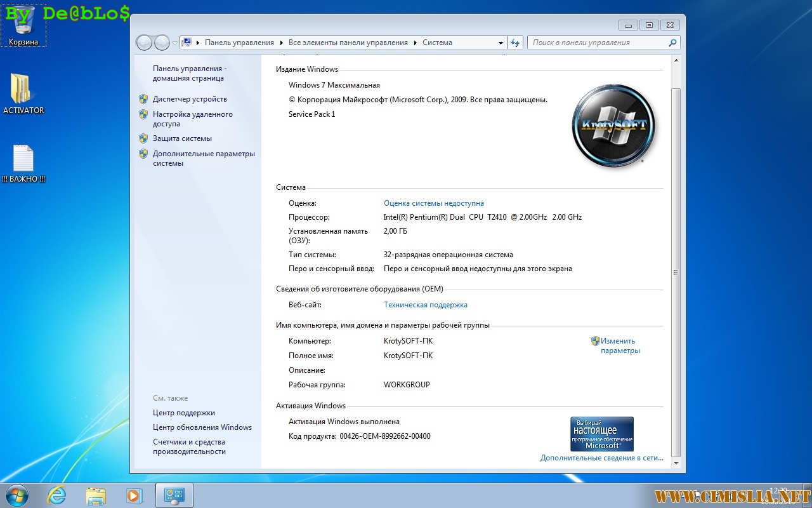Viewport: 812px width, 508px height.
Task: Open Центр поддержки link
Action: click(184, 413)
